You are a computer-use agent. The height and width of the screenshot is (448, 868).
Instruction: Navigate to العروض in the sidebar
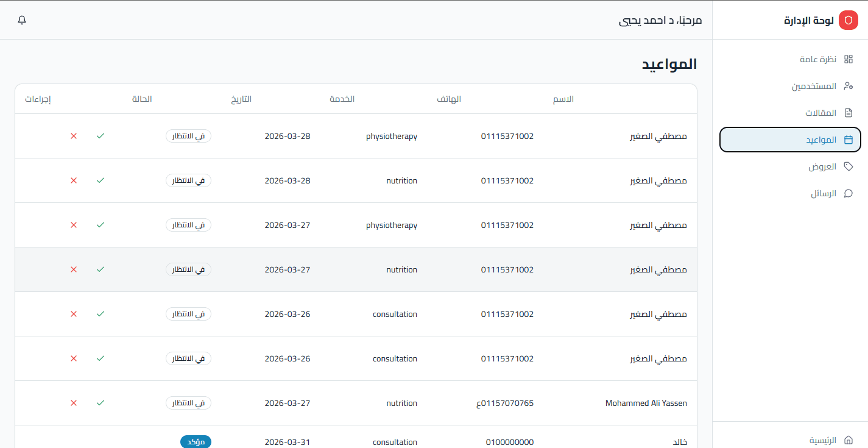tap(790, 166)
